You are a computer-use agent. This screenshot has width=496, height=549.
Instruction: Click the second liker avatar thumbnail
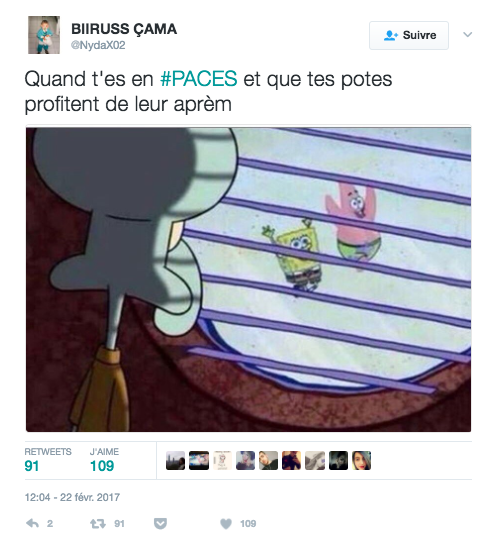click(199, 460)
